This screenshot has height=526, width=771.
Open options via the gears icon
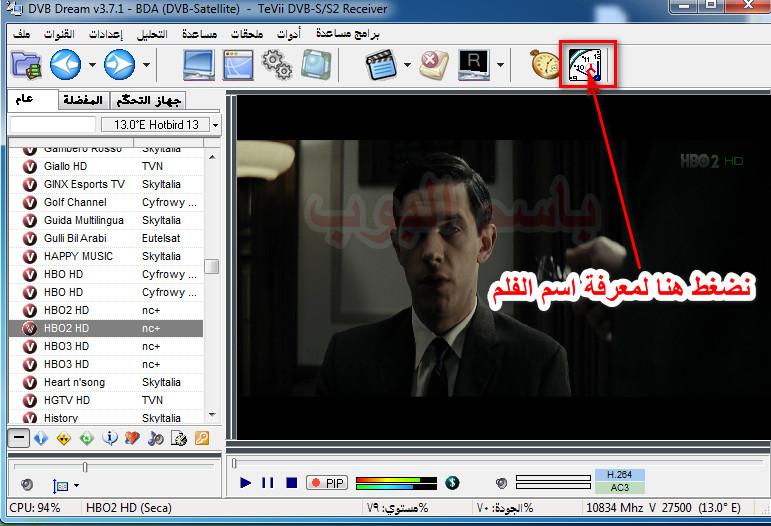[277, 64]
